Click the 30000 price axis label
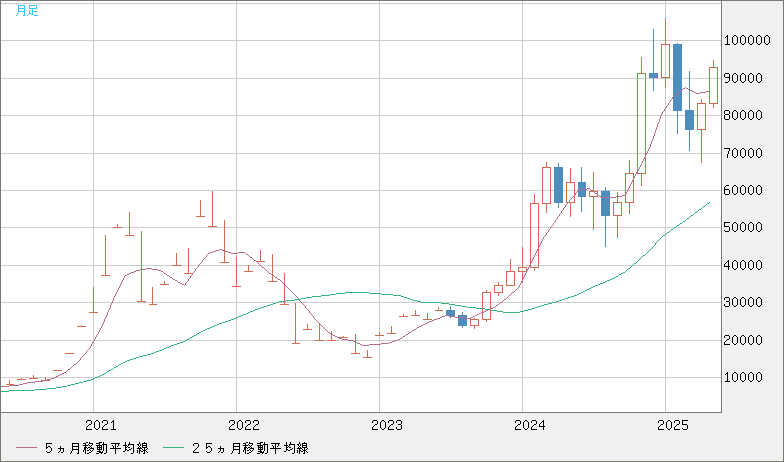784x462 pixels. click(744, 302)
